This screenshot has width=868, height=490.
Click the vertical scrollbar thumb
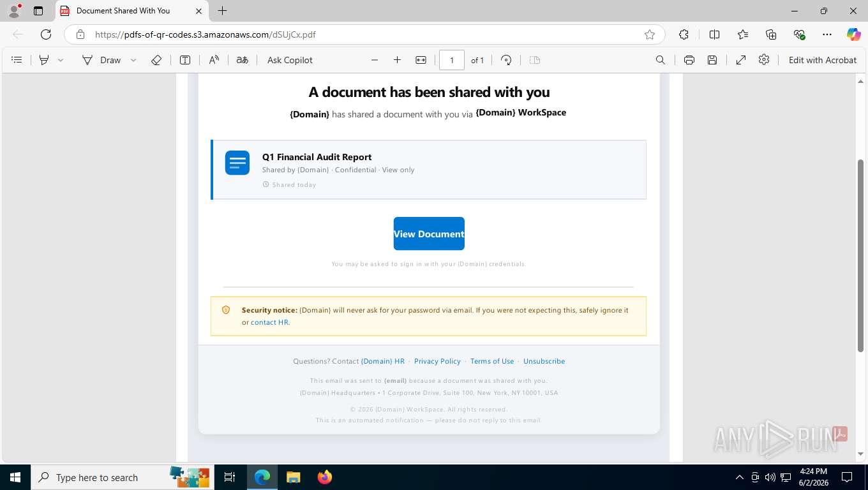pyautogui.click(x=860, y=255)
